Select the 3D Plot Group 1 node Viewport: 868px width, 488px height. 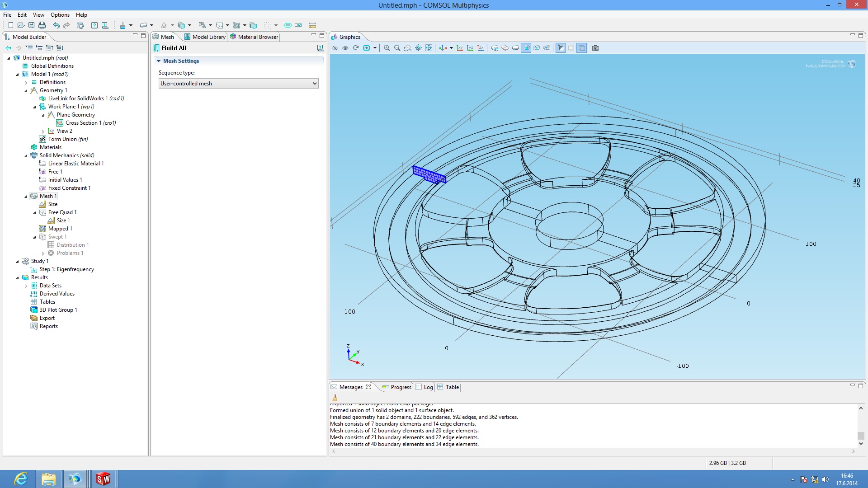[x=58, y=310]
